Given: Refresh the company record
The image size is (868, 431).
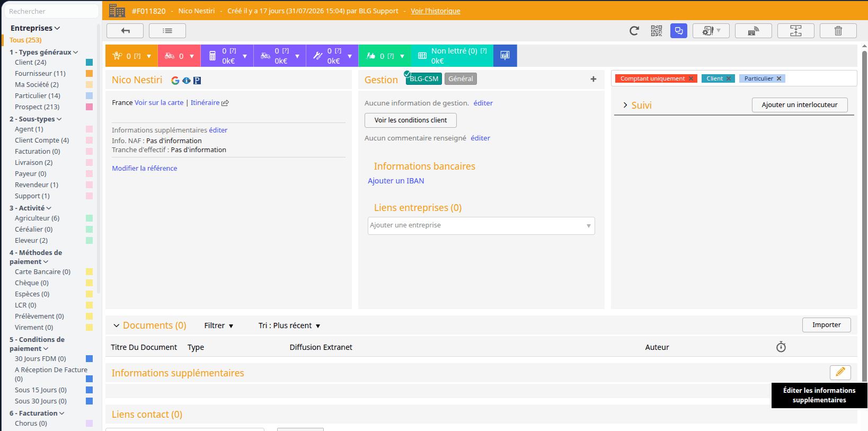Looking at the screenshot, I should pos(634,31).
